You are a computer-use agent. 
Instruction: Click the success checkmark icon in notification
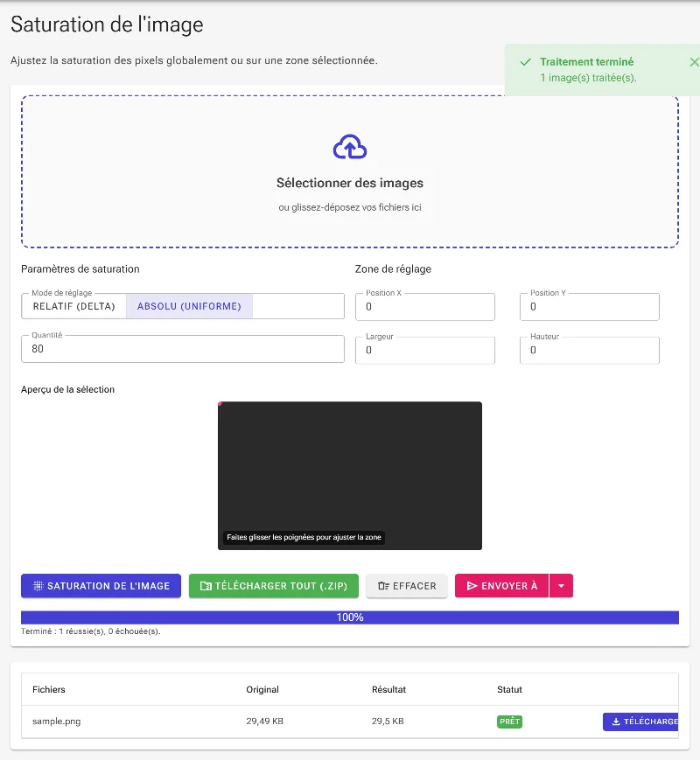click(525, 62)
